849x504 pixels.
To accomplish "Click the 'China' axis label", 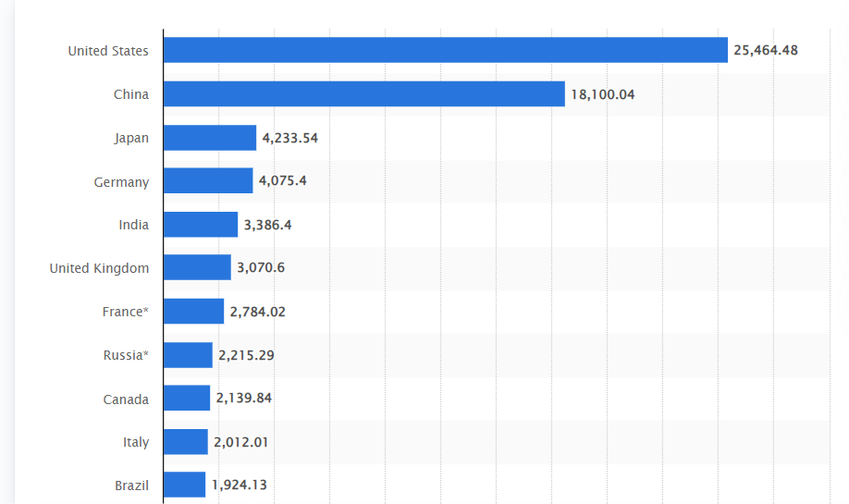I will pos(131,94).
